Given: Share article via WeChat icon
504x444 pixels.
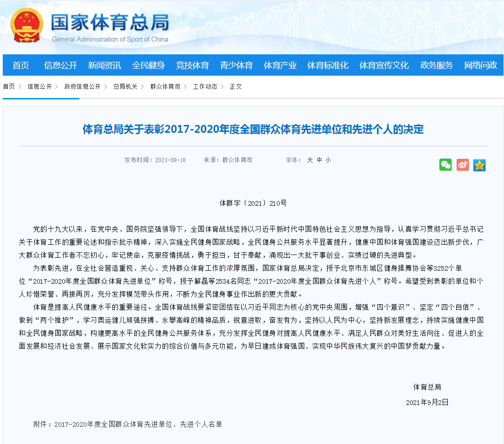Looking at the screenshot, I should (445, 165).
